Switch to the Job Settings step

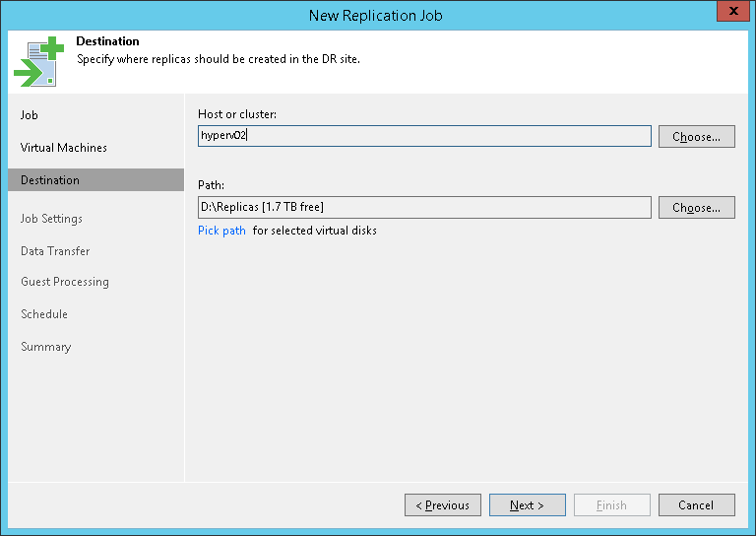tap(51, 219)
